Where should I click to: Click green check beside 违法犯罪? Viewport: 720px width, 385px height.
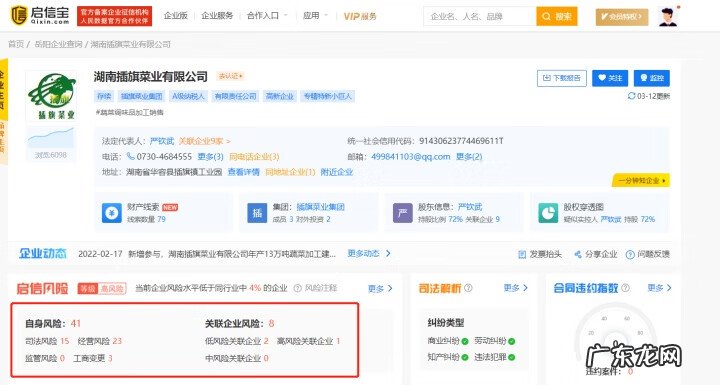pyautogui.click(x=511, y=357)
